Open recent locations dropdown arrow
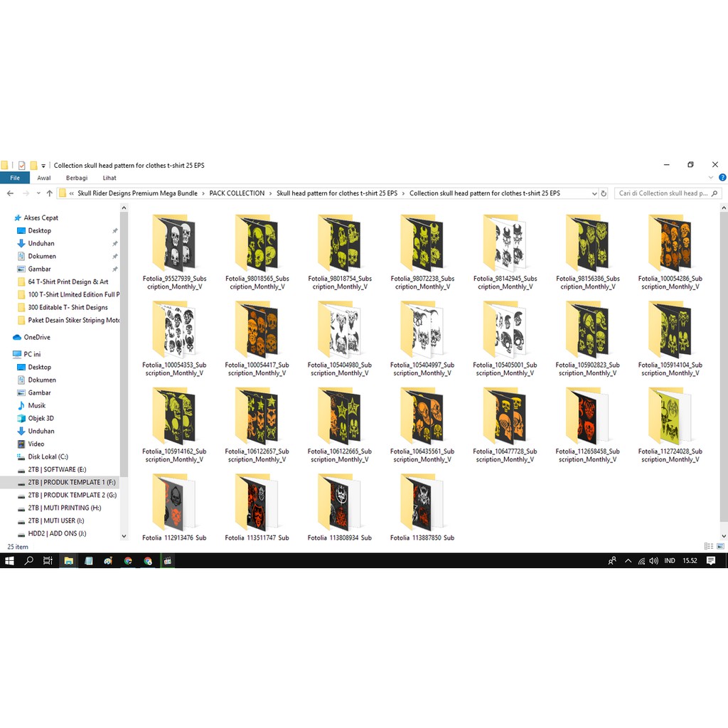728x728 pixels. (38, 193)
